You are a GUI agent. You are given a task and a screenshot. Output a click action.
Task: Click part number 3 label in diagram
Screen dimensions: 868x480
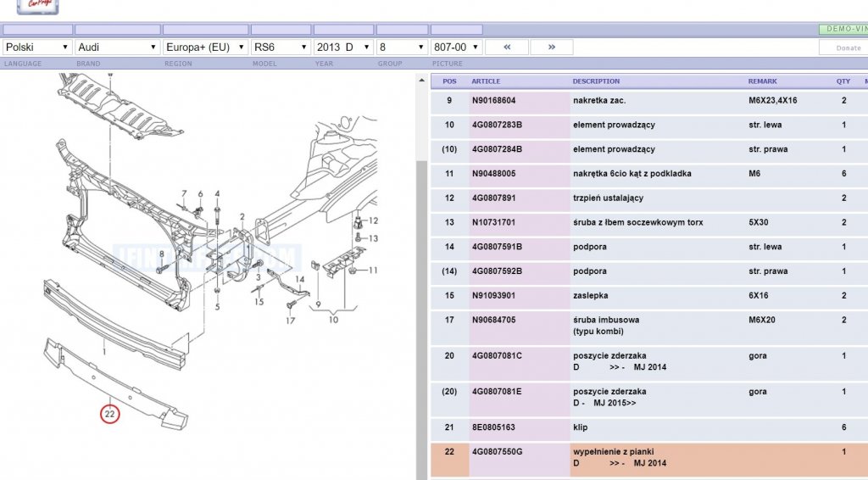point(258,277)
